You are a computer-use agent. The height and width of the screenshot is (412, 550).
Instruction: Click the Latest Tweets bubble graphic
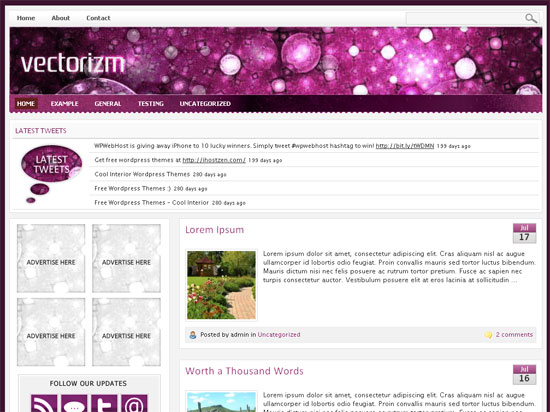point(51,174)
